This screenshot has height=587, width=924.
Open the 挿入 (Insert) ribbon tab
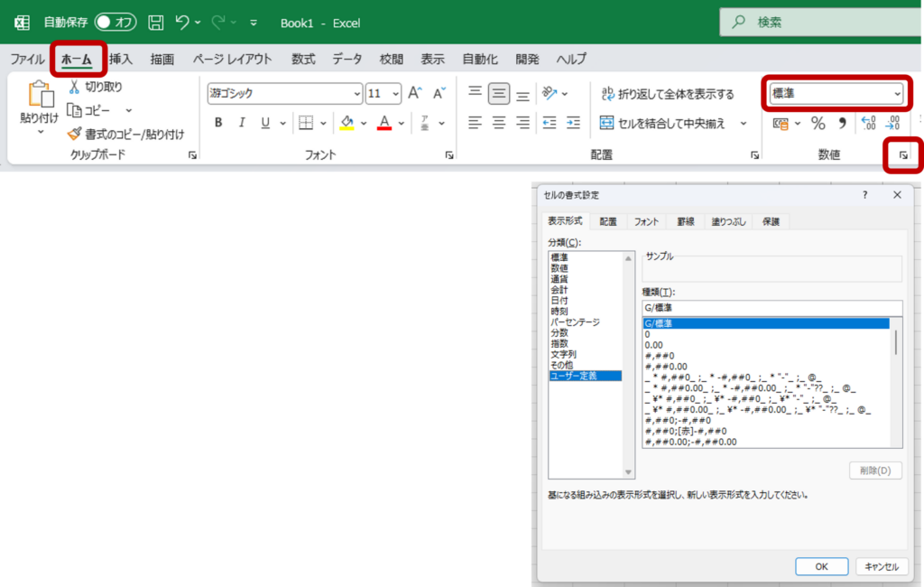click(x=121, y=60)
